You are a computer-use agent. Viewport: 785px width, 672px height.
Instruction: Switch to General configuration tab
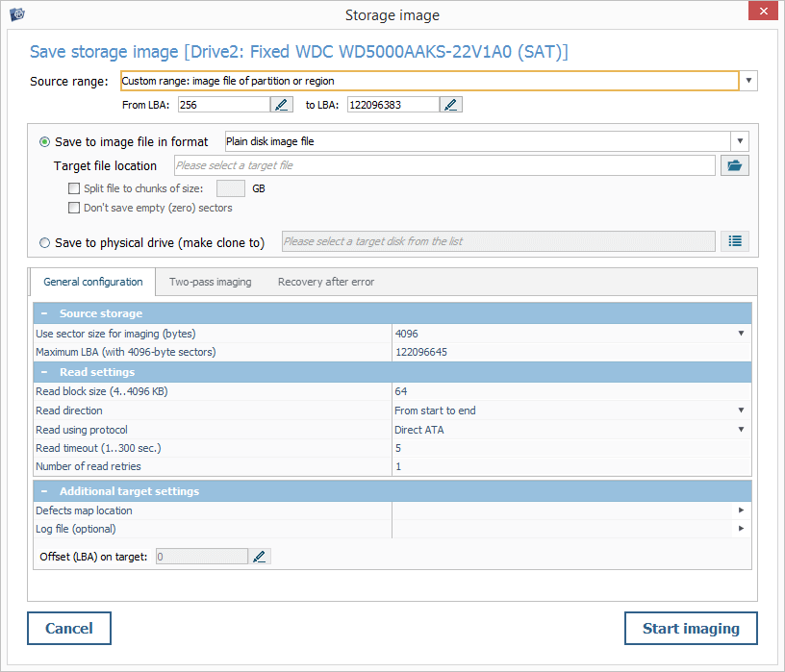click(x=93, y=282)
